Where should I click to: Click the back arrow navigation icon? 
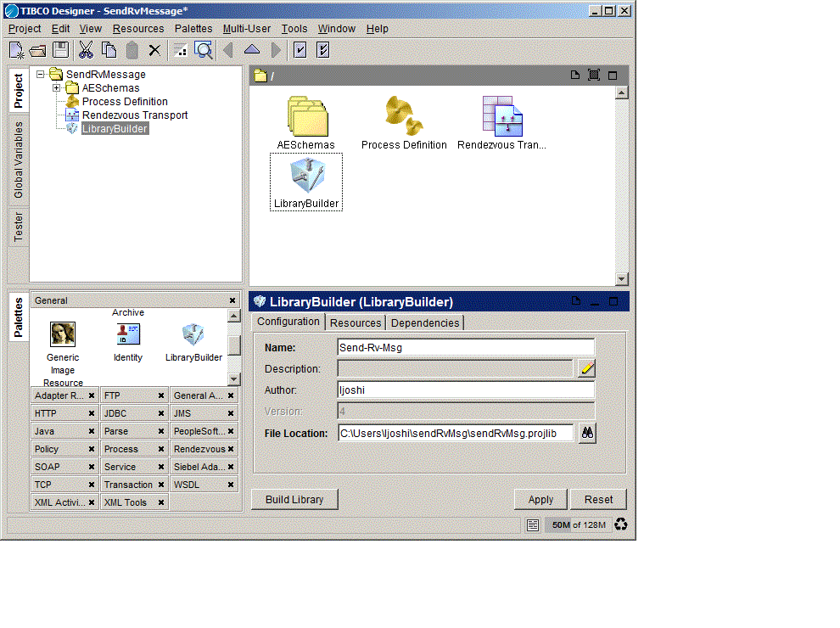228,50
